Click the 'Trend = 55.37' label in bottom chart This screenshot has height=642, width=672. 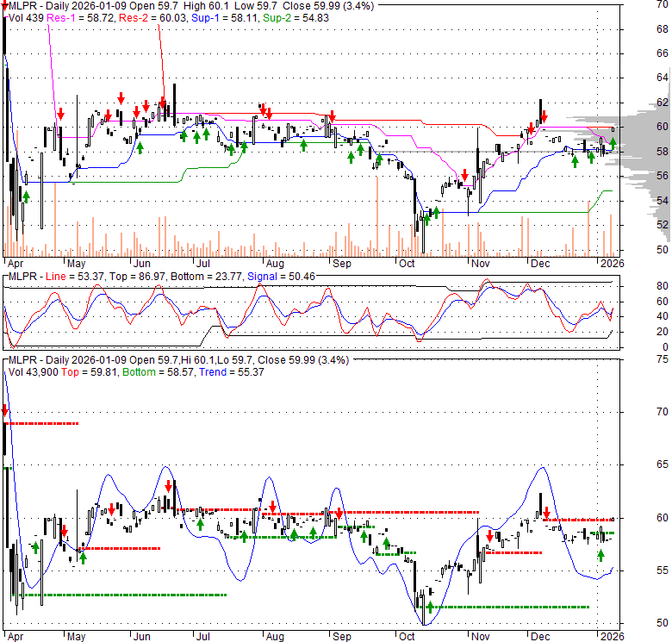point(232,372)
